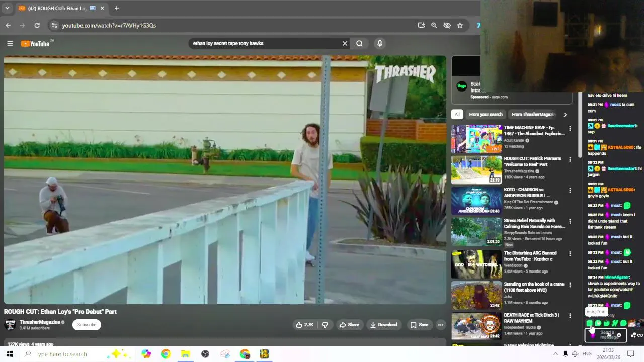Open the game icon on the taskbar
The width and height of the screenshot is (644, 362).
pyautogui.click(x=264, y=354)
